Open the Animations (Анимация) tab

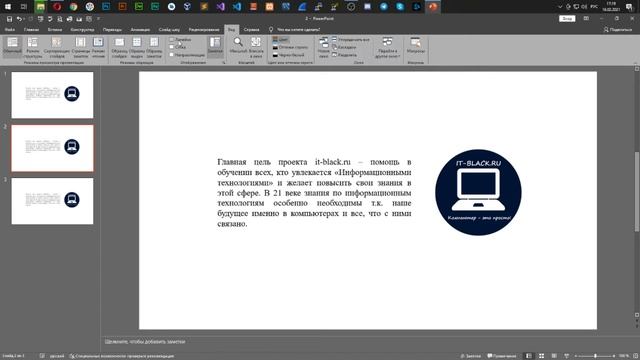(140, 29)
